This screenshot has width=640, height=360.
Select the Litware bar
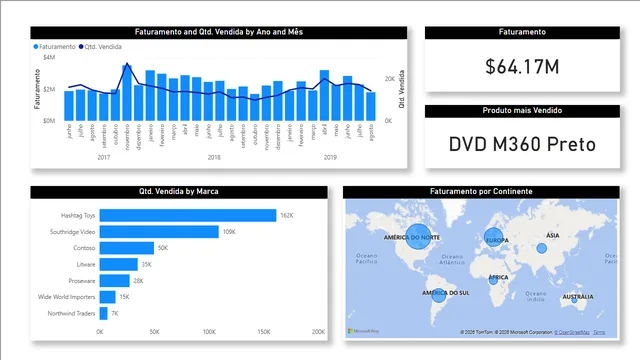[119, 264]
